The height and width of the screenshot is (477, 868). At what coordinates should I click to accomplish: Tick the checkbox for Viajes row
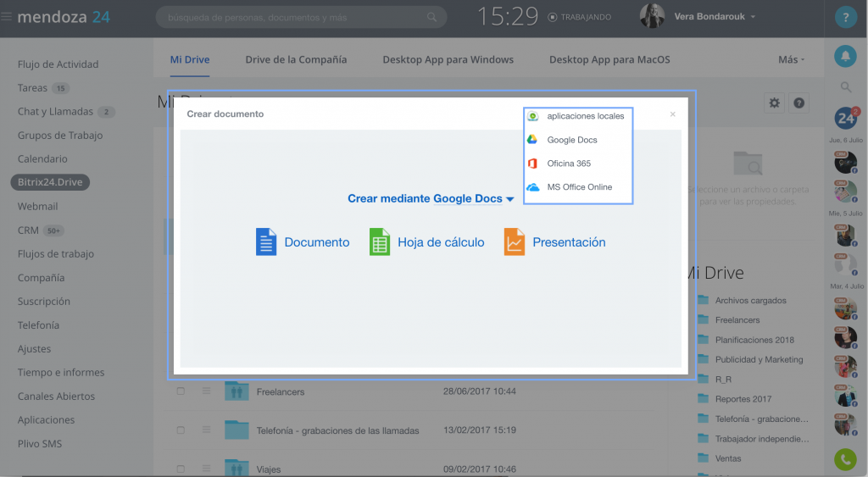point(181,469)
